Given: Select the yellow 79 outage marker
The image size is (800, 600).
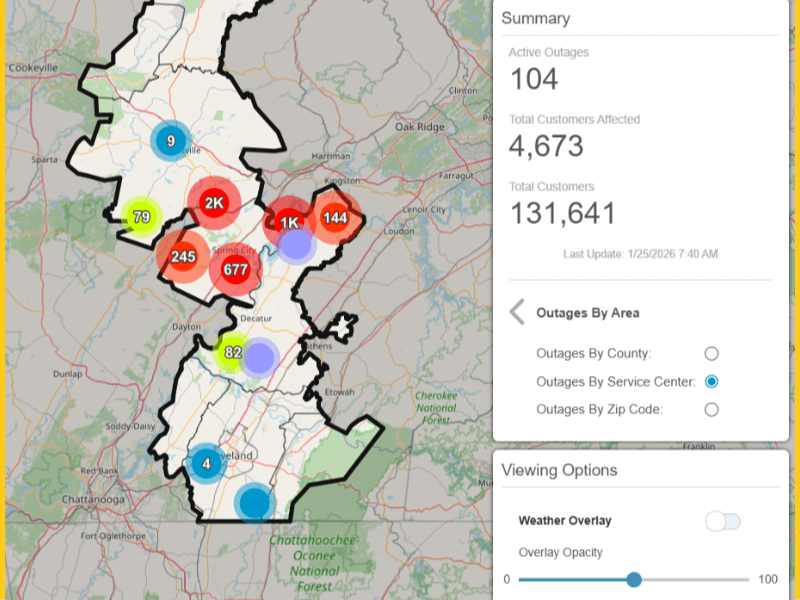Looking at the screenshot, I should coord(141,216).
